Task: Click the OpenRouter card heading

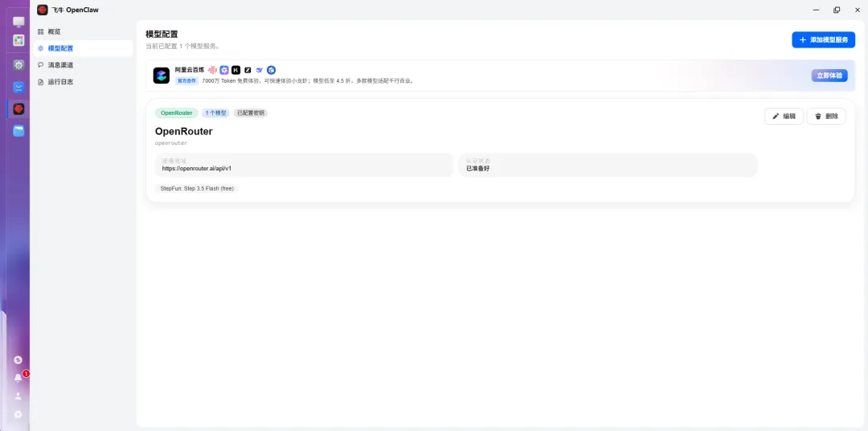Action: click(x=184, y=131)
